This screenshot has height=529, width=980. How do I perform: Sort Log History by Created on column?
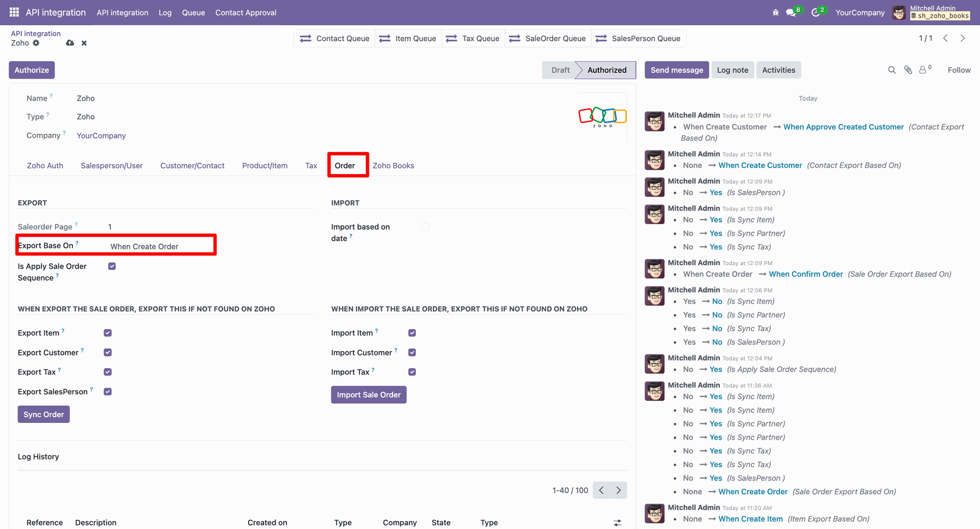267,523
